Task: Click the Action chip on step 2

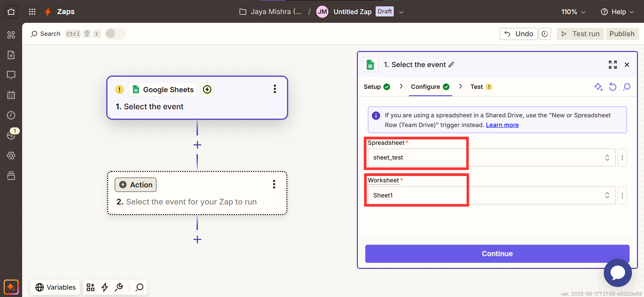Action: [x=136, y=185]
